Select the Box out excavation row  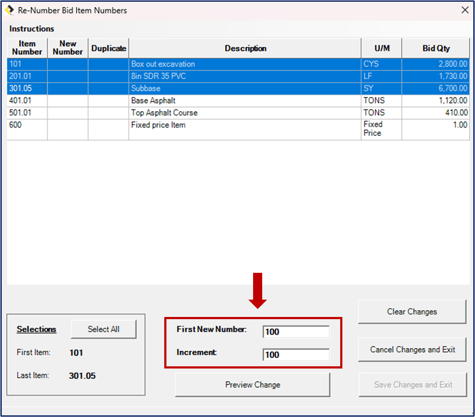(x=238, y=64)
